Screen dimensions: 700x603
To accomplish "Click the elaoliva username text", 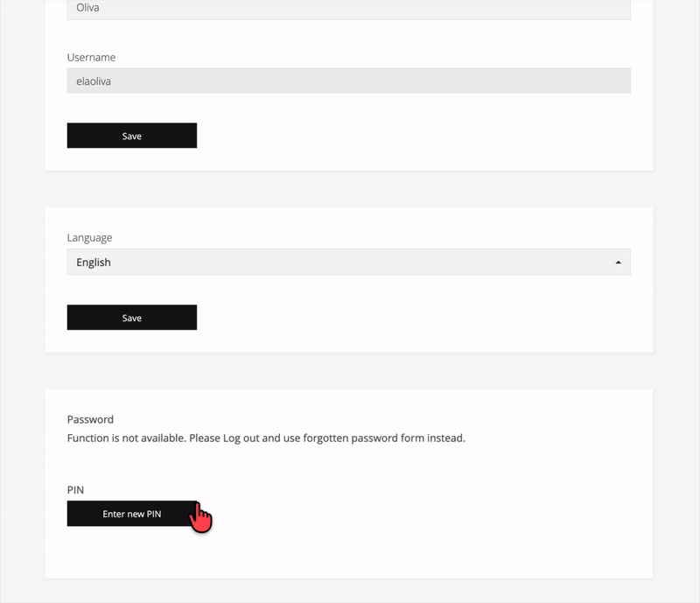I will 94,81.
